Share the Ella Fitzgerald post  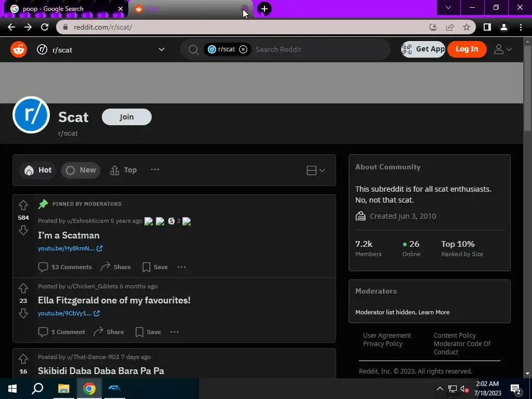(x=109, y=332)
